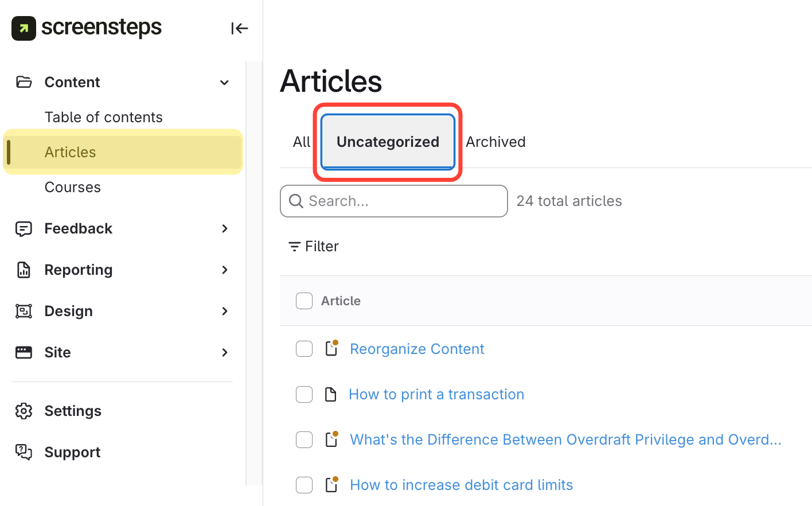Collapse the Content section chevron

224,83
